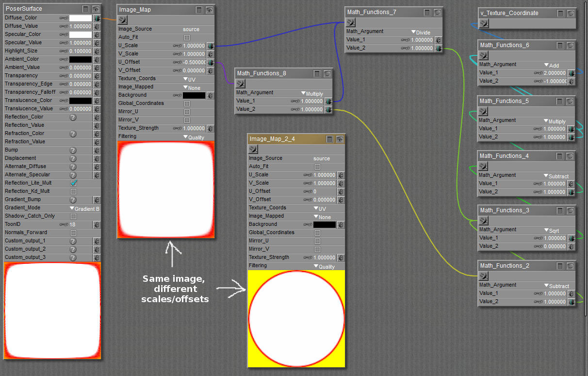Image resolution: width=588 pixels, height=376 pixels.
Task: Check the Normals_Forward checkbox
Action: 73,233
